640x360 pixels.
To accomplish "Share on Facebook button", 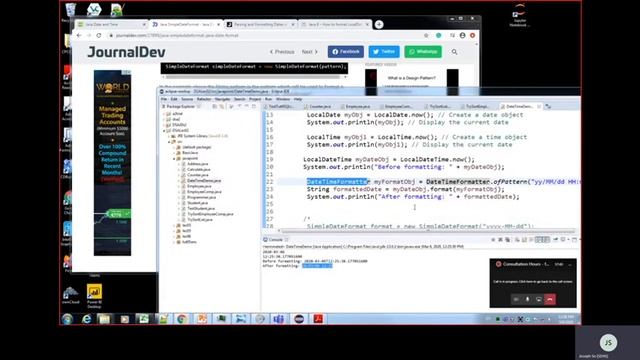I will tap(346, 52).
